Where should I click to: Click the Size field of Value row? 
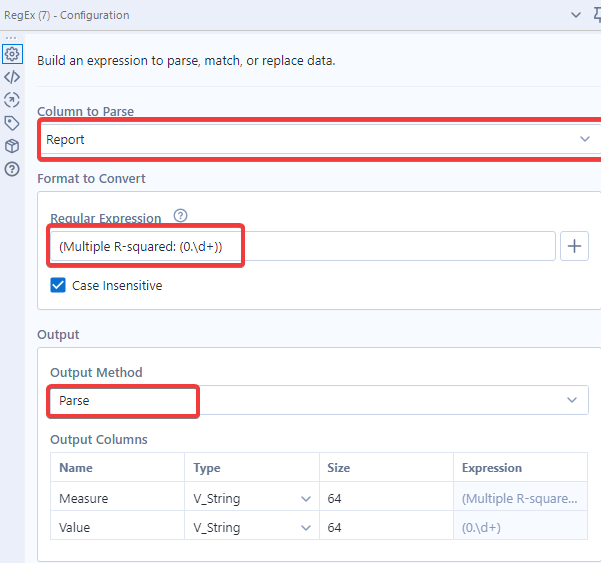(x=385, y=527)
